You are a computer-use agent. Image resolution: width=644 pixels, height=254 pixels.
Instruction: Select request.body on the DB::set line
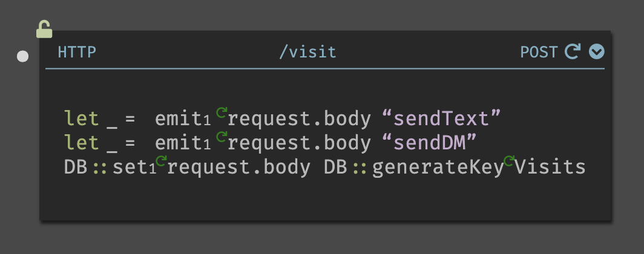pos(238,168)
